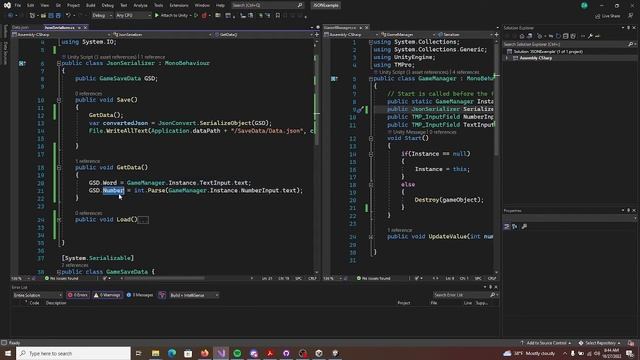Click the Solution Explorer collapse all icon
Image resolution: width=640 pixels, height=360 pixels.
pyautogui.click(x=565, y=36)
